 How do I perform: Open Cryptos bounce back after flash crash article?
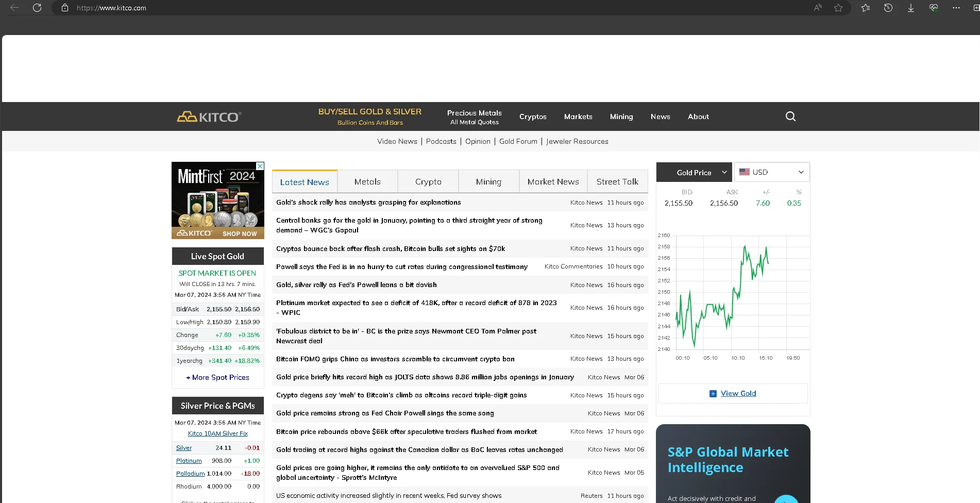(391, 248)
